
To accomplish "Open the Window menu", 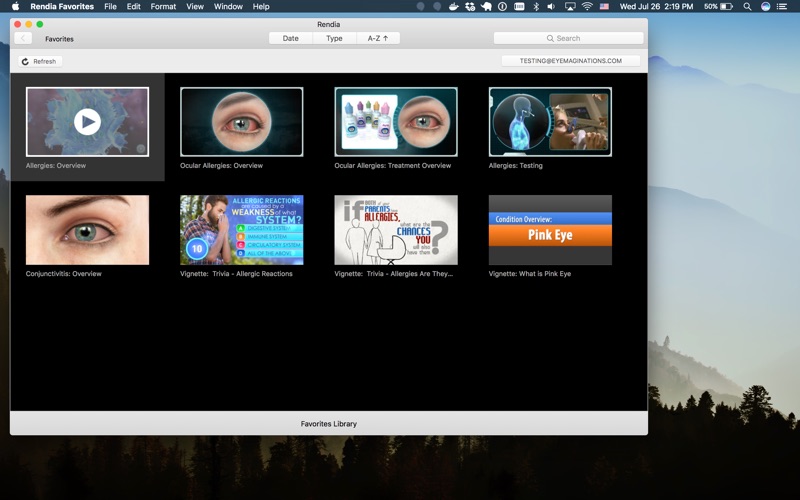I will tap(228, 7).
